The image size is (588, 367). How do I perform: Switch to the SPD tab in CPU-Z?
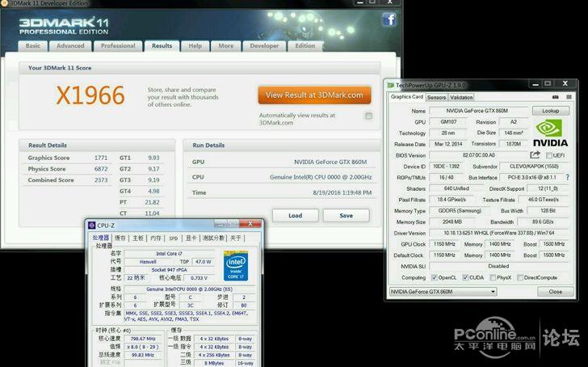[x=173, y=238]
